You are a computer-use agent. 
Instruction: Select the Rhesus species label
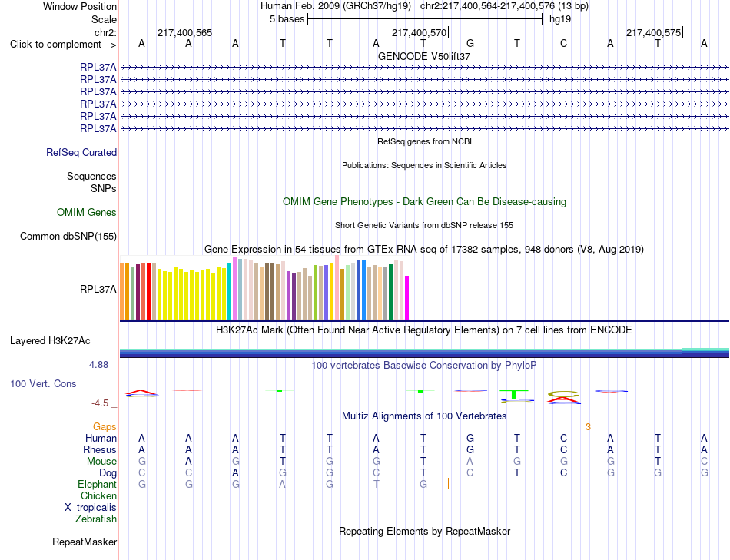[x=100, y=449]
